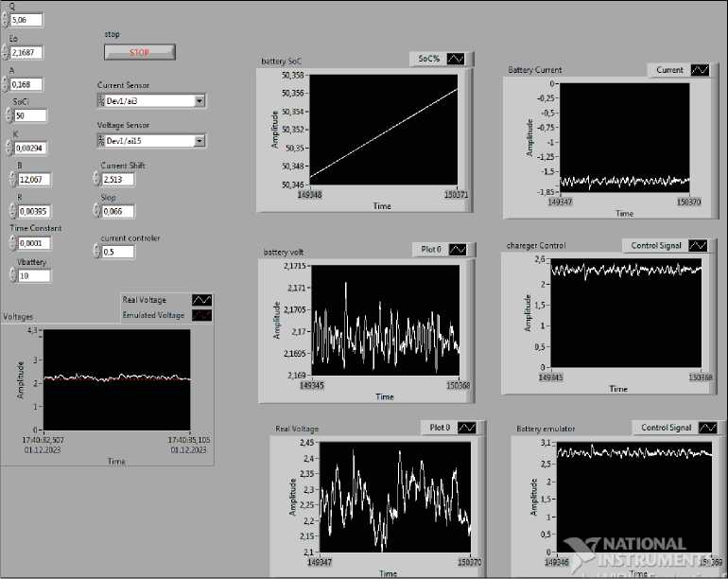The image size is (728, 579).
Task: Click the Time Constant value field
Action: pos(34,243)
